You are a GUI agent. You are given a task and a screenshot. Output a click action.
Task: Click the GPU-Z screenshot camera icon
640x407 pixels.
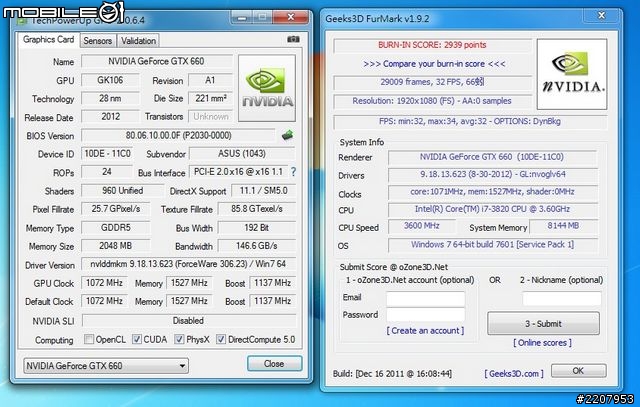(x=293, y=39)
